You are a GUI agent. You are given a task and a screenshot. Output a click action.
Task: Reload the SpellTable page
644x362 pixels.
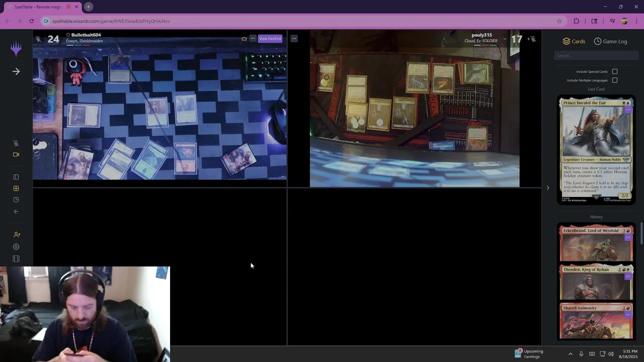[31, 21]
